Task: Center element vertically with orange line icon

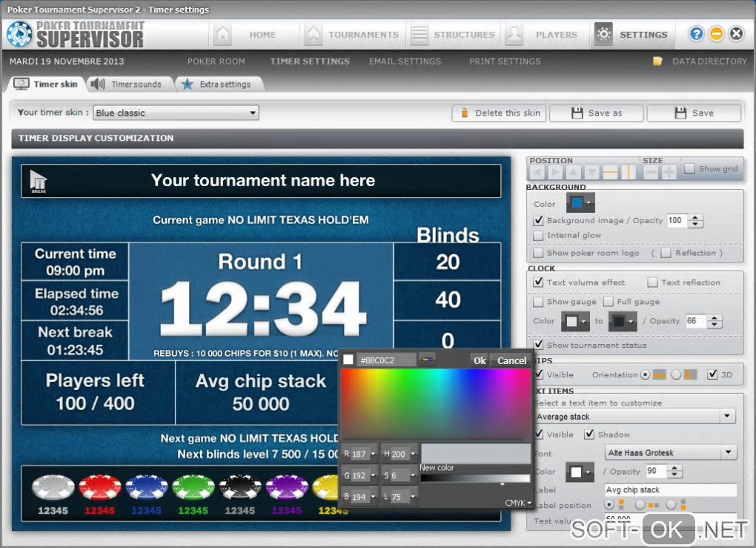Action: 629,172
